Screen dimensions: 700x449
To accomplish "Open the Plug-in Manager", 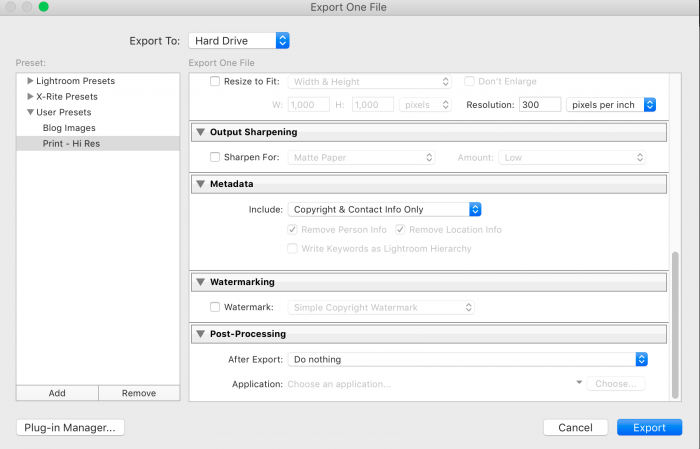I will click(x=70, y=428).
